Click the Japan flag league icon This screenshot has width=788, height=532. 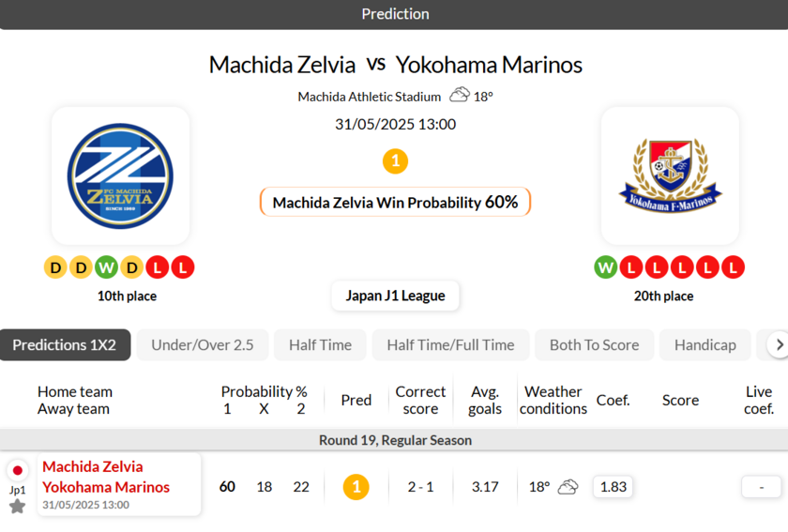17,471
